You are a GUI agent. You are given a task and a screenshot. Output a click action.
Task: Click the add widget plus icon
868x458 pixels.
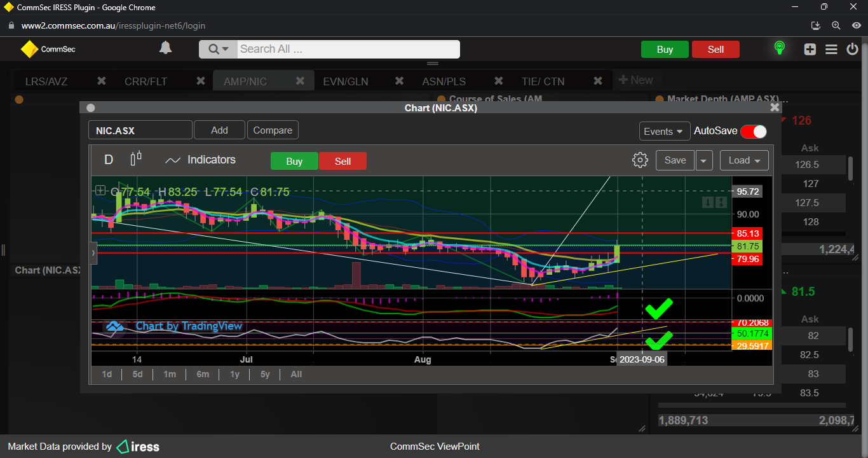(x=810, y=49)
